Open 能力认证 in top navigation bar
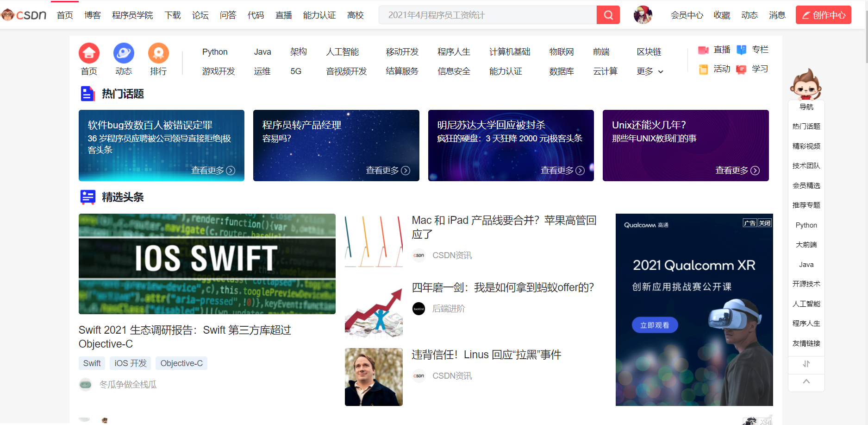 [319, 15]
